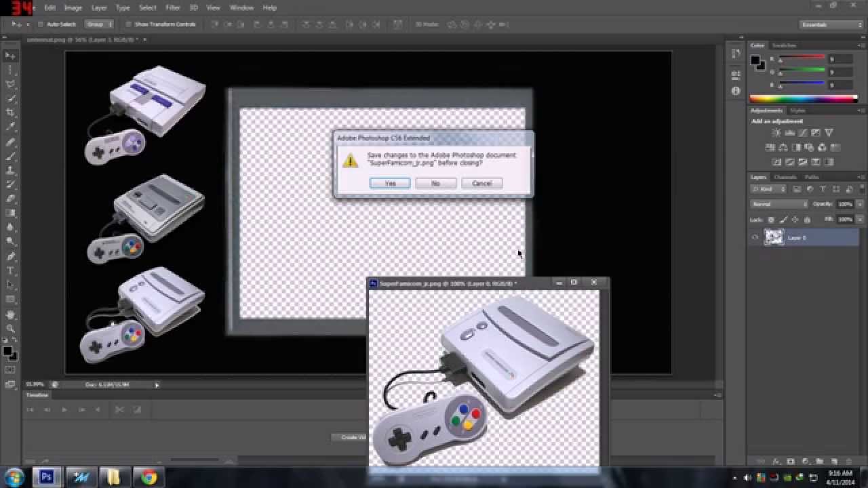Expand the status bar info arrow
The image size is (868, 488).
click(x=157, y=385)
